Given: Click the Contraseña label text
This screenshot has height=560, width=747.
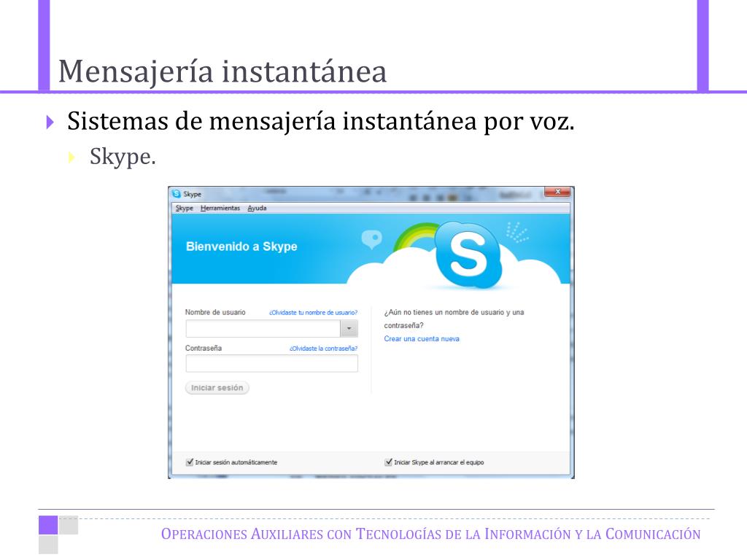Looking at the screenshot, I should click(x=204, y=348).
